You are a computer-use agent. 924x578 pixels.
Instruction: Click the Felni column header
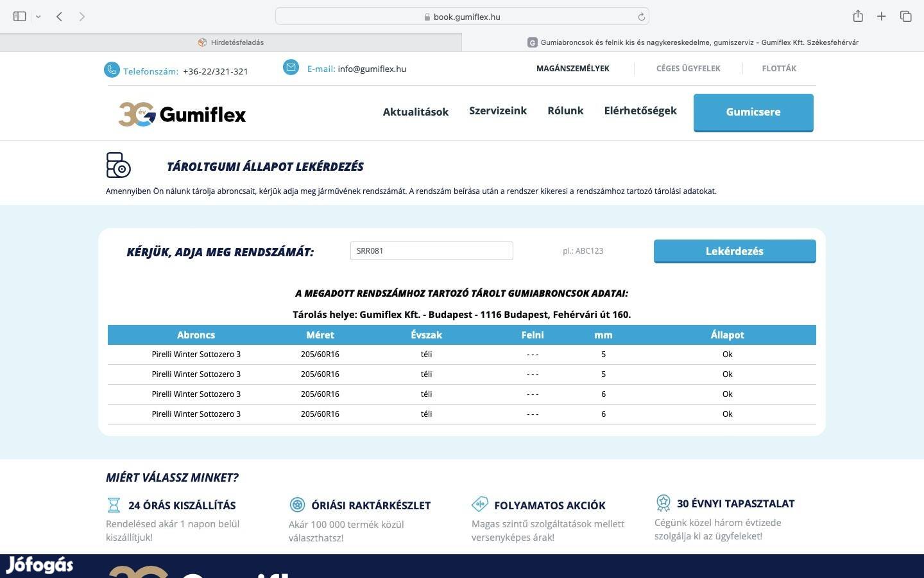coord(533,335)
